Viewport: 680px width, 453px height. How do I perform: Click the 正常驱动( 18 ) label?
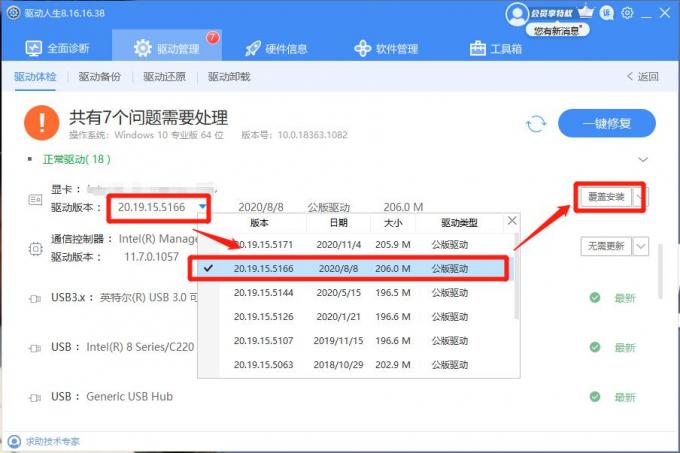point(77,160)
